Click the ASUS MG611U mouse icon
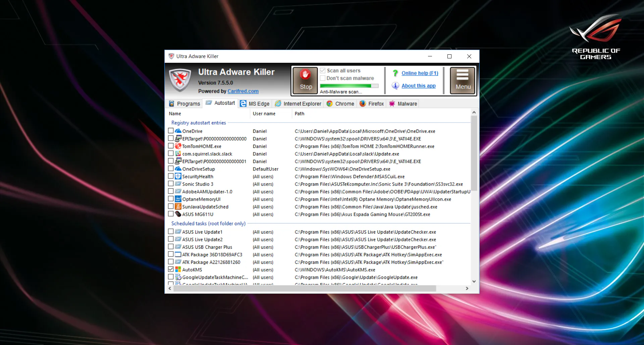The width and height of the screenshot is (644, 345). coord(178,214)
